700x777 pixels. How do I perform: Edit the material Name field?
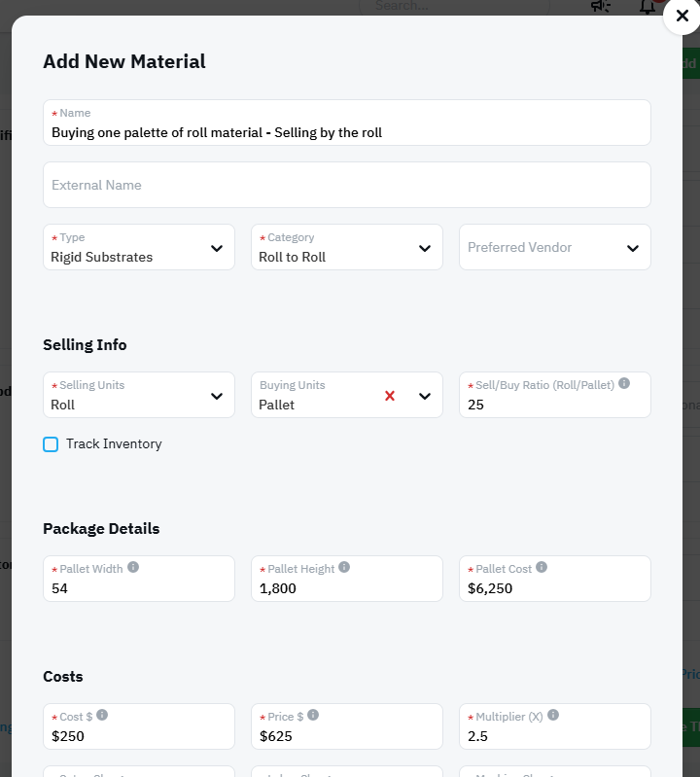(x=347, y=132)
